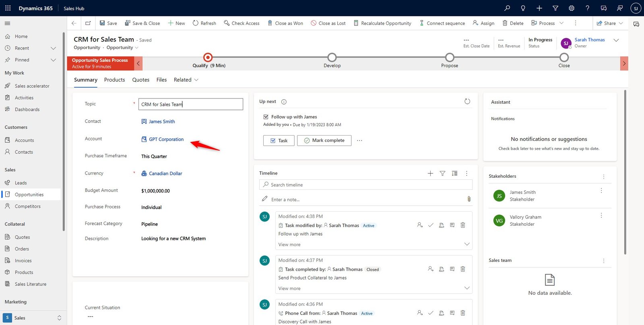Open the app launcher waffle icon
The width and height of the screenshot is (644, 325).
tap(8, 8)
